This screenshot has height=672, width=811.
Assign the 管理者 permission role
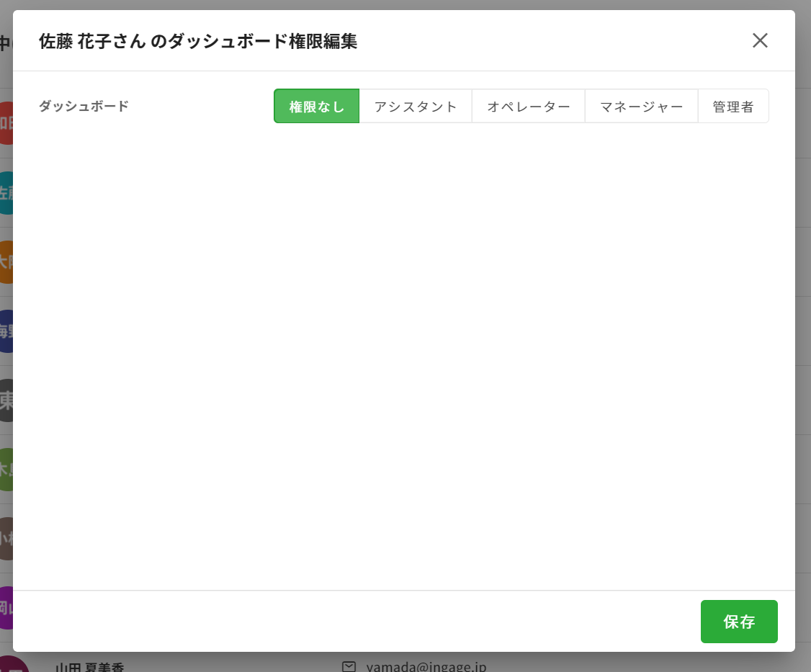pos(733,107)
